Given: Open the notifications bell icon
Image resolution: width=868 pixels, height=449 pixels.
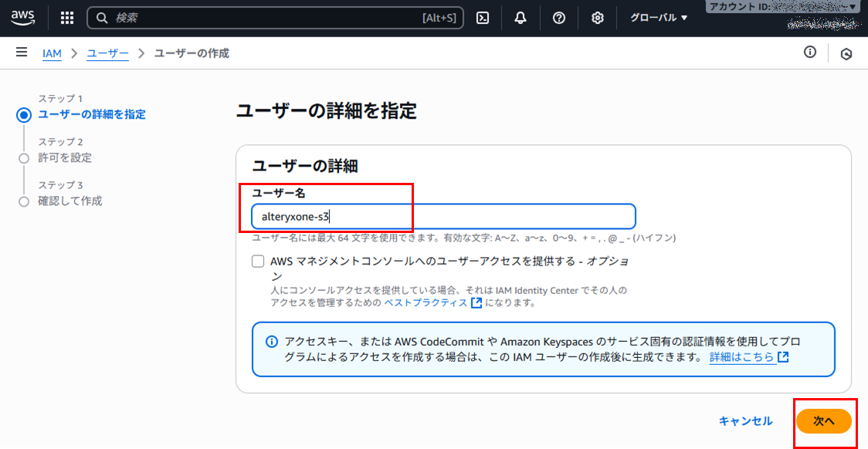Looking at the screenshot, I should point(520,18).
